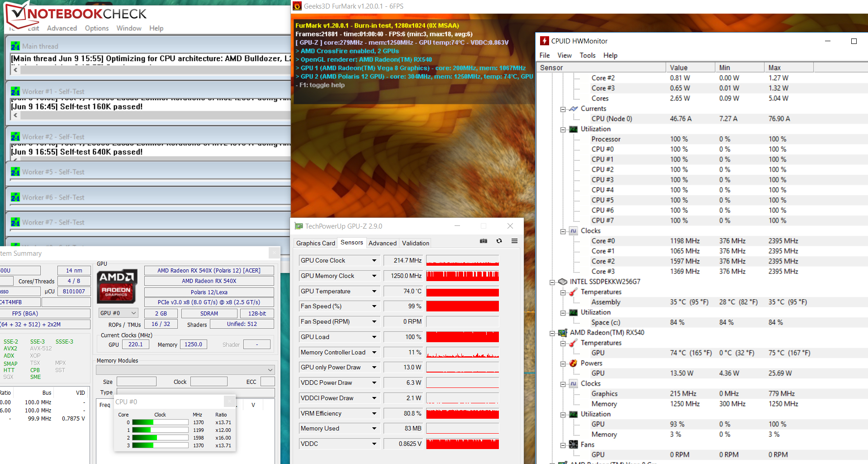Screen dimensions: 868x464
Task: Click the Currents category icon in HWMonitor
Action: [574, 109]
